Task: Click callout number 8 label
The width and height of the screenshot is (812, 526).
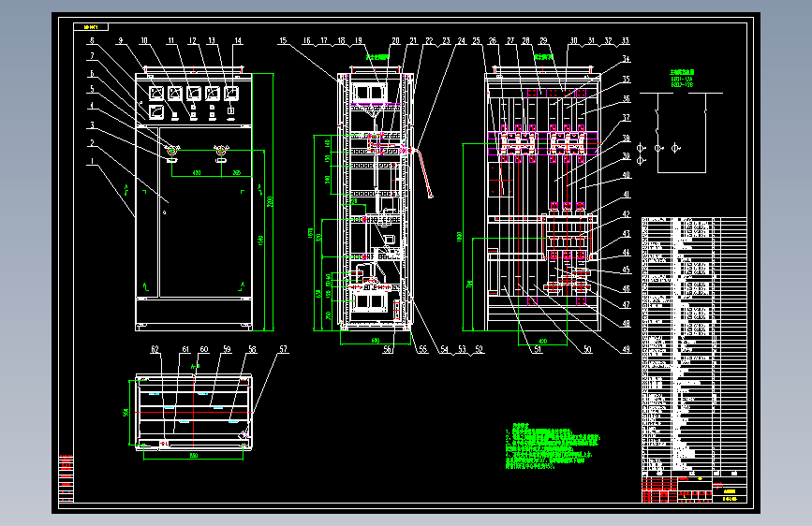Action: [92, 40]
